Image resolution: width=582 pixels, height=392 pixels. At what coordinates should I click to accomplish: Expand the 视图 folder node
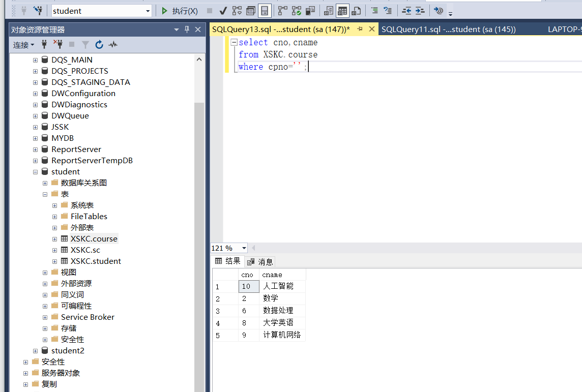pos(45,273)
